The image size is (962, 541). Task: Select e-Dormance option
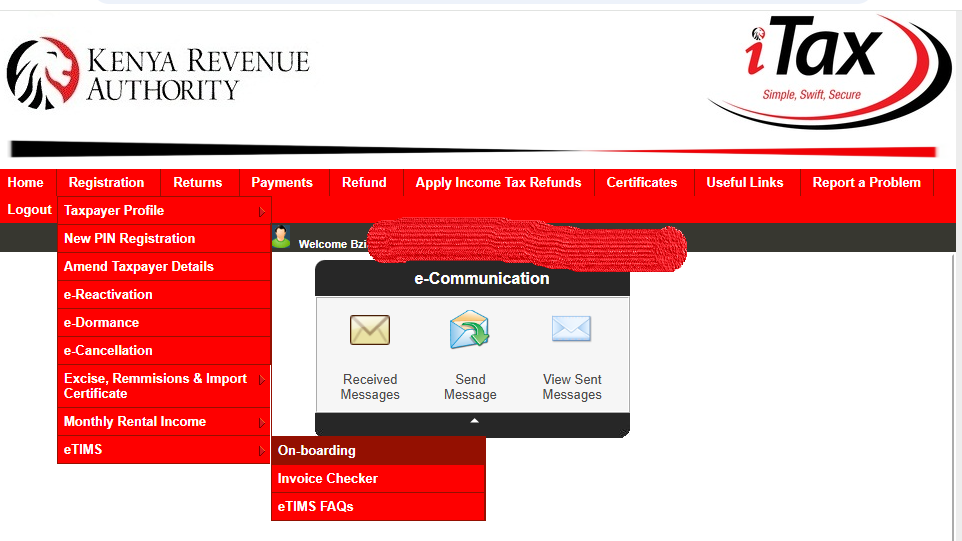click(164, 323)
